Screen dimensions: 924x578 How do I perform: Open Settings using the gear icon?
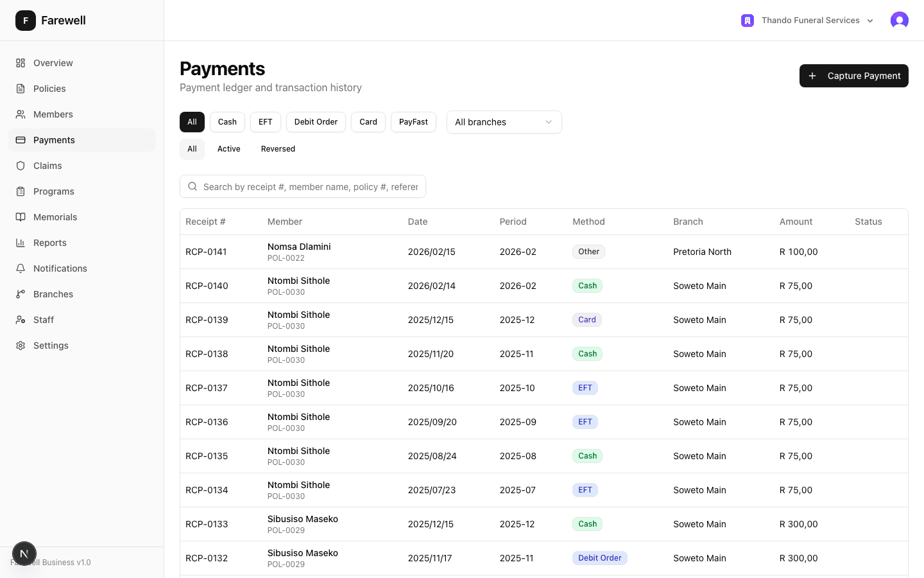tap(19, 346)
